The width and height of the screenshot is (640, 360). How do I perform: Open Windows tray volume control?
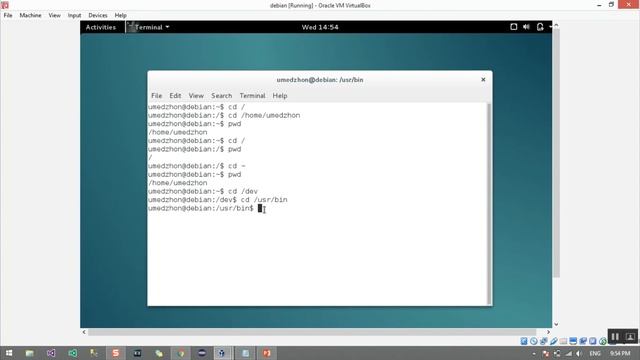click(x=578, y=353)
